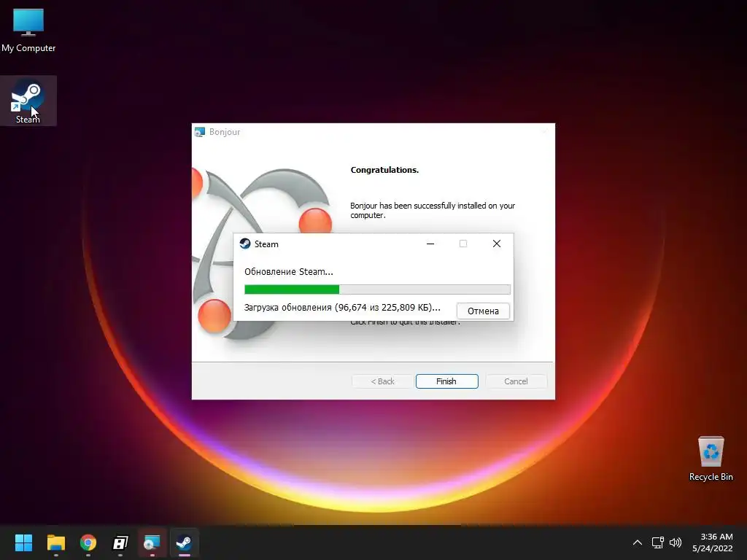Open Google Chrome from the taskbar
747x560 pixels.
[x=88, y=542]
